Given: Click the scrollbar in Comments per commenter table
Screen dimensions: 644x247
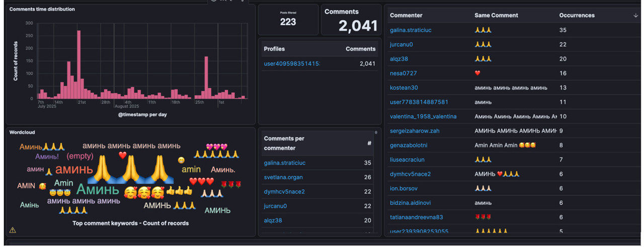Looking at the screenshot, I should (376, 133).
